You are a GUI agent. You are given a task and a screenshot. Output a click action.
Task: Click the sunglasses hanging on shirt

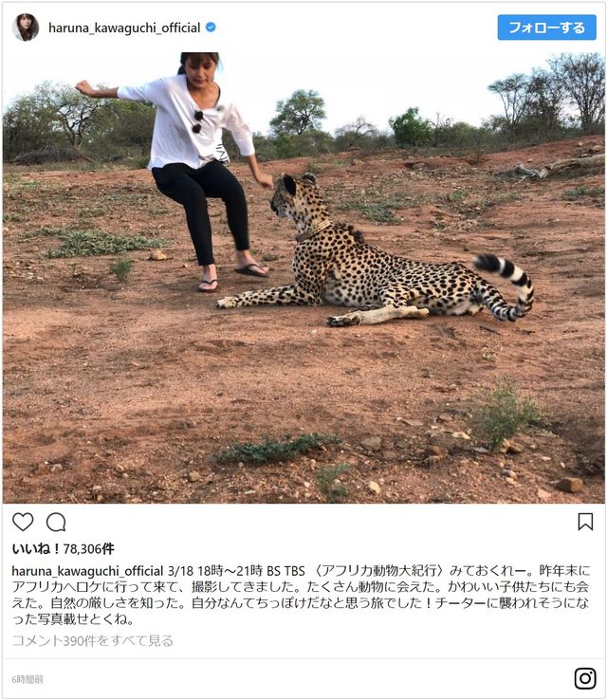pyautogui.click(x=197, y=121)
